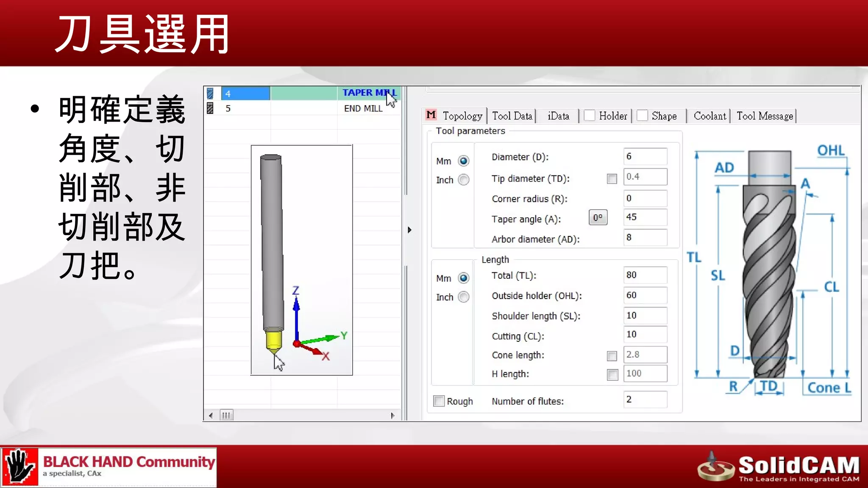This screenshot has height=488, width=868.
Task: Toggle the Rough checkbox
Action: click(439, 401)
